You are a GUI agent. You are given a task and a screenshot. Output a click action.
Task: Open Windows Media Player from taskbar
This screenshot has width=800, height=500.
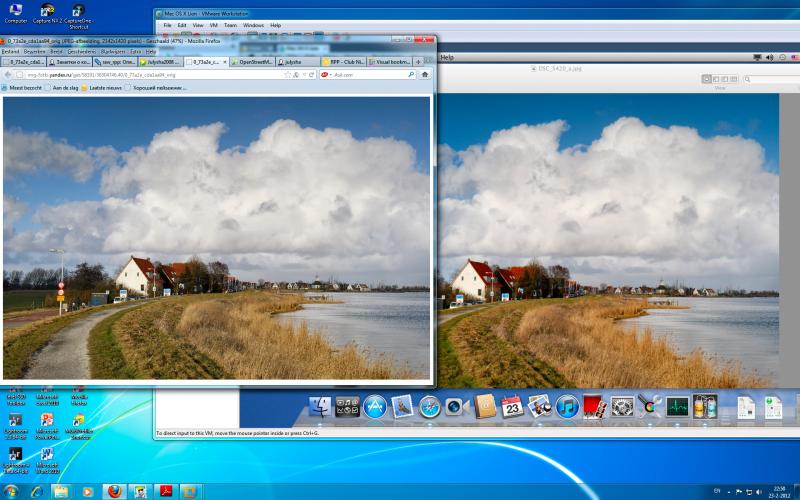pos(87,492)
